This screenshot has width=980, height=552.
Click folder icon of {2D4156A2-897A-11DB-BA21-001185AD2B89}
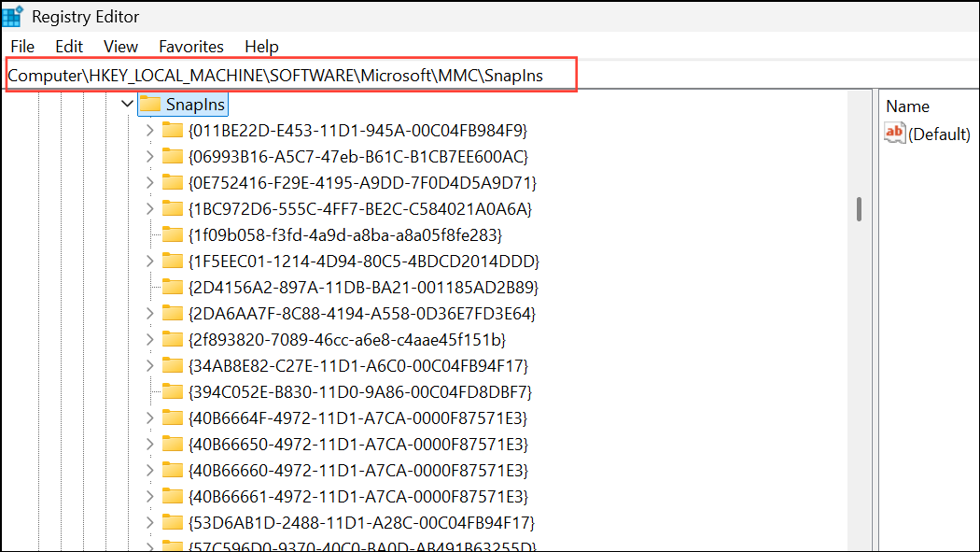173,287
